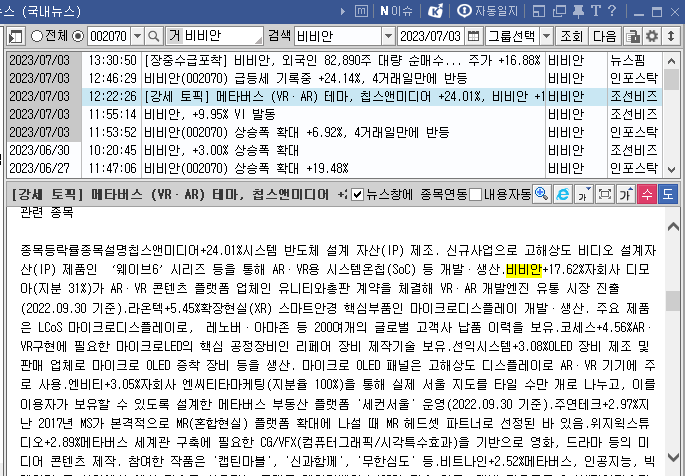Viewport: 685px width, 476px height.
Task: Click the up-down arrow expand icon
Action: (x=671, y=36)
